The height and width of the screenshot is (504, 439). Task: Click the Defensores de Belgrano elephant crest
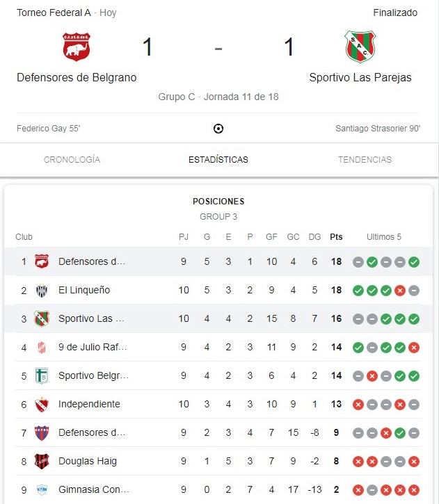(x=77, y=47)
